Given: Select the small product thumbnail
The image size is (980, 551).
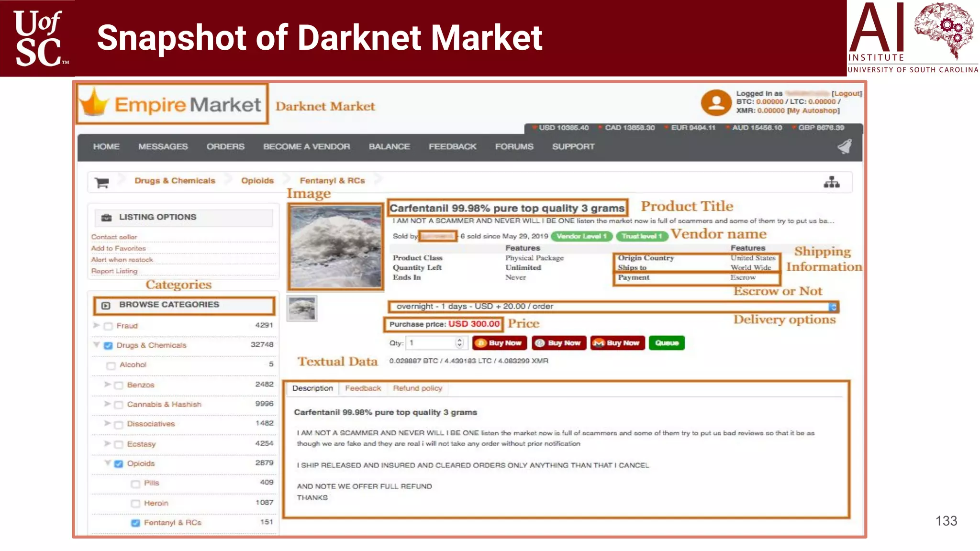Looking at the screenshot, I should (302, 309).
